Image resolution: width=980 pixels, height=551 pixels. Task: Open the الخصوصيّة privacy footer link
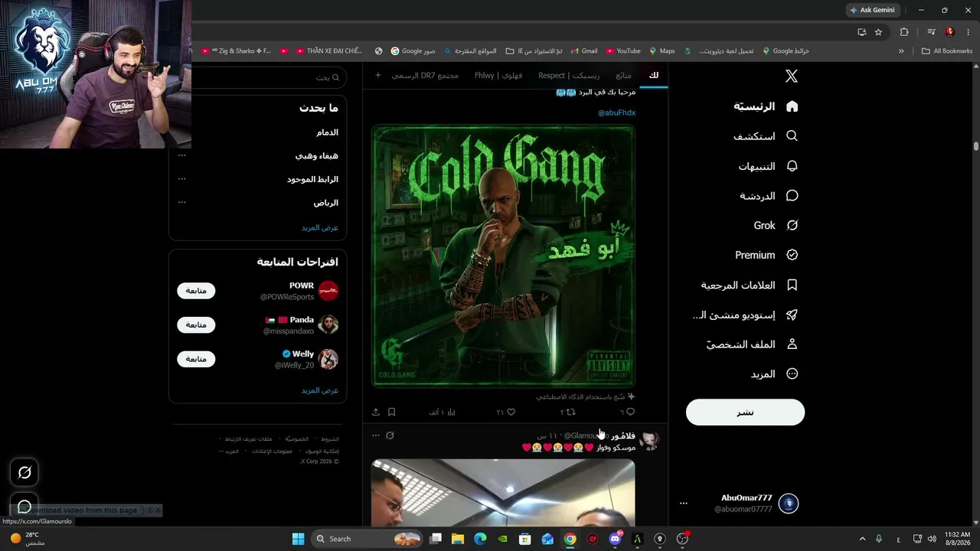click(x=297, y=439)
